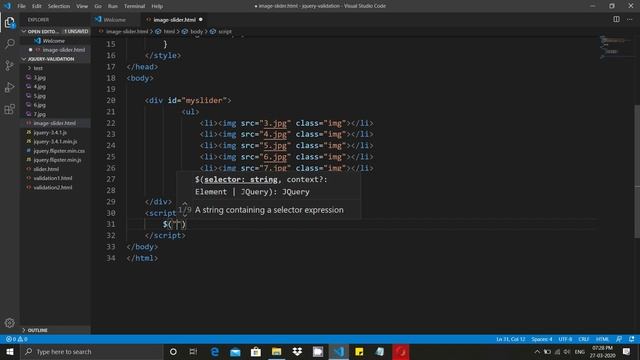Click the red recorder icon on taskbar

pos(401,351)
